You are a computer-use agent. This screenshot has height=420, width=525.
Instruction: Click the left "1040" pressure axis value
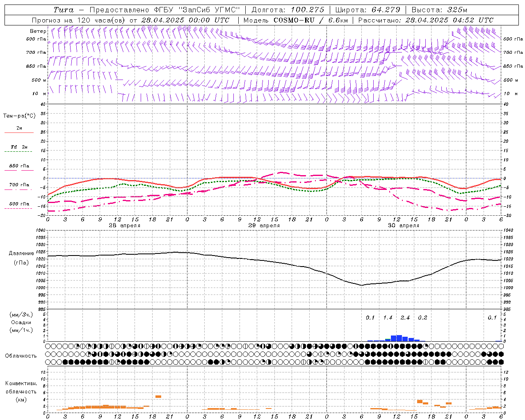pos(40,230)
